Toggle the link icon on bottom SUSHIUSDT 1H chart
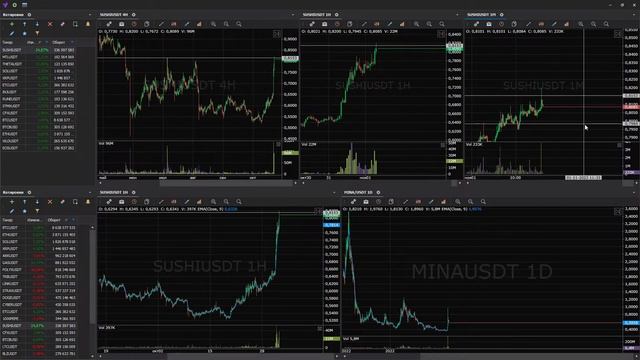The image size is (640, 360). 109,202
